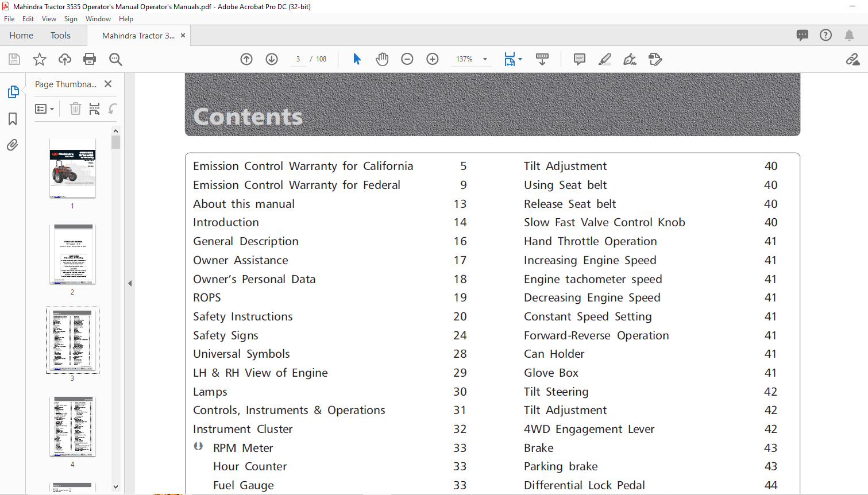
Task: Add a sticky note comment
Action: [580, 59]
